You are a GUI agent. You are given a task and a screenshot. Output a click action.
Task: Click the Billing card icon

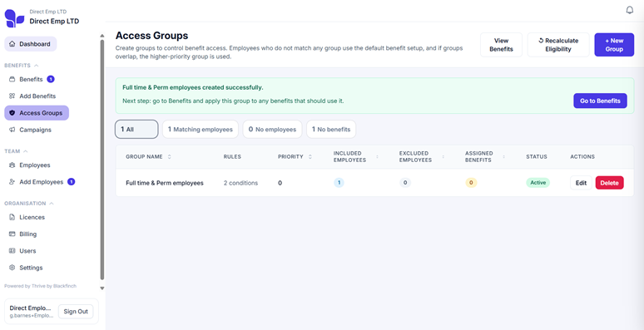tap(12, 234)
